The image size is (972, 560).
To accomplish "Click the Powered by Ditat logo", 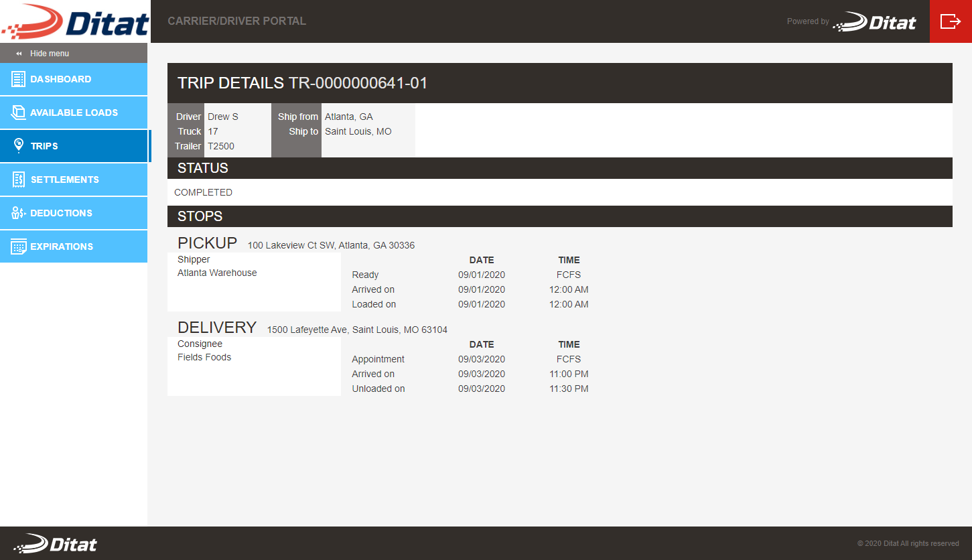I will click(x=875, y=21).
